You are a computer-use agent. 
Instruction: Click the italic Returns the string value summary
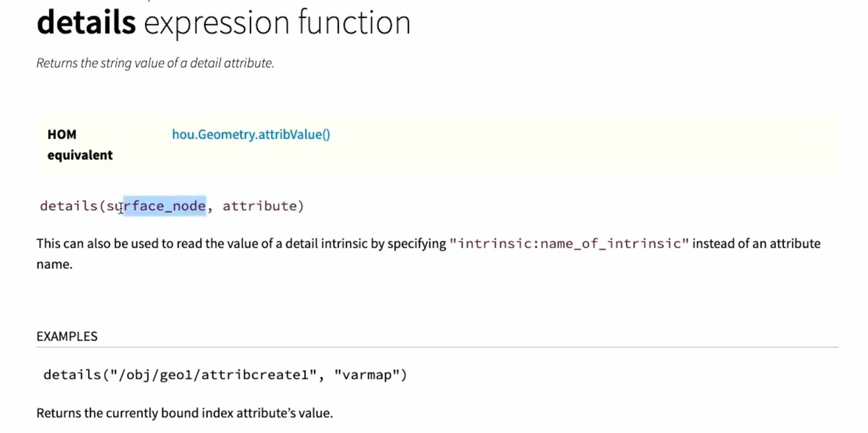[155, 63]
